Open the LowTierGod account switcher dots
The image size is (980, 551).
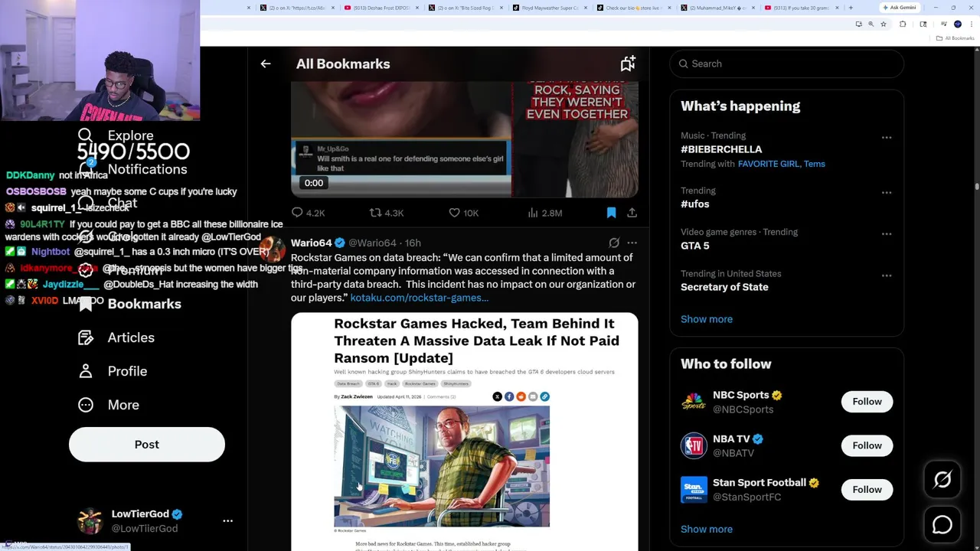(x=227, y=520)
